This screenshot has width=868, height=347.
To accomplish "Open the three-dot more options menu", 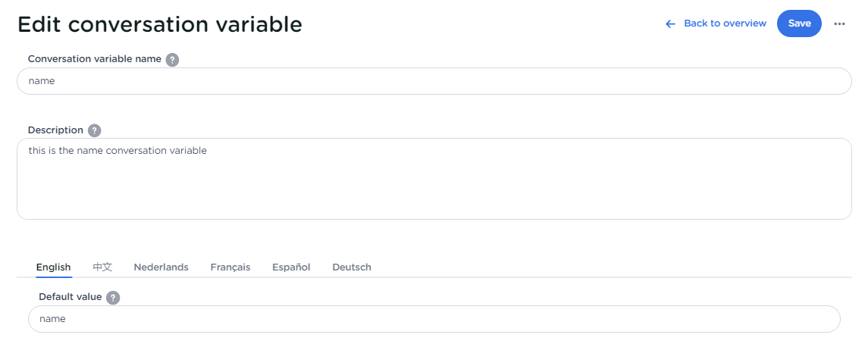I will [839, 23].
